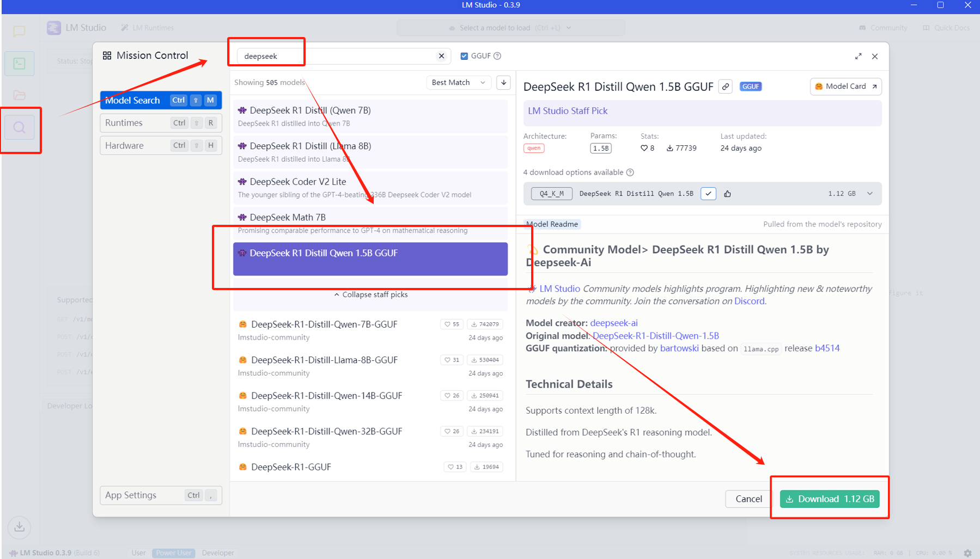Screen dimensions: 980x559
Task: Select DeepSeek-R1-Distill-Qwen-14B-GGUF community model
Action: point(370,402)
